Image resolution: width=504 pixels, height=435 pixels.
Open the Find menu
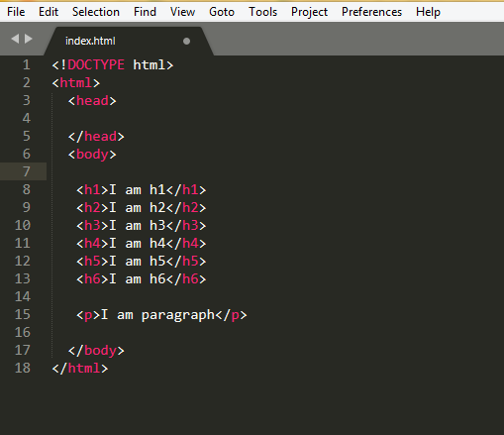(x=145, y=12)
